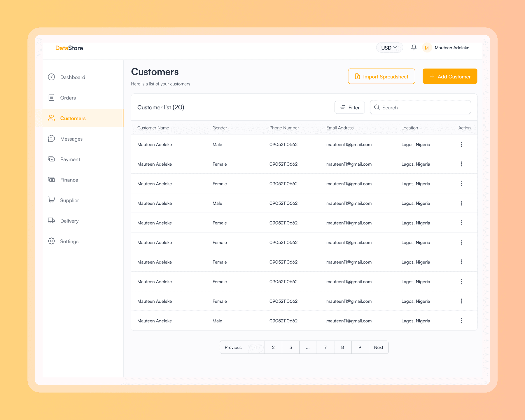Screen dimensions: 525x420
Task: Open Messages via the chat bubble icon
Action: pyautogui.click(x=51, y=139)
